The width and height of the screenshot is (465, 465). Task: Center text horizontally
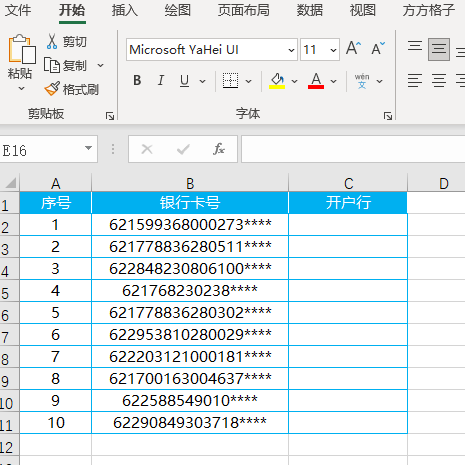439,81
